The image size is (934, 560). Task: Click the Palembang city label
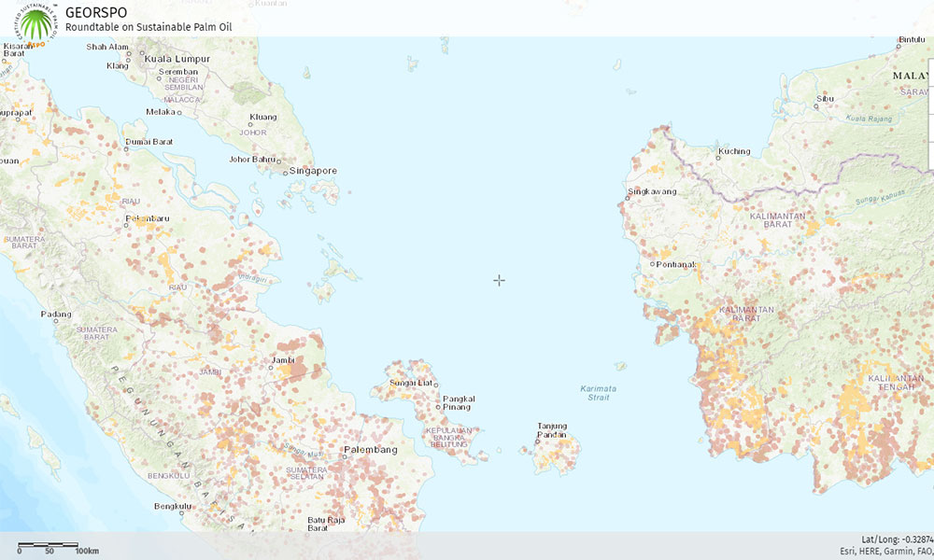point(371,449)
